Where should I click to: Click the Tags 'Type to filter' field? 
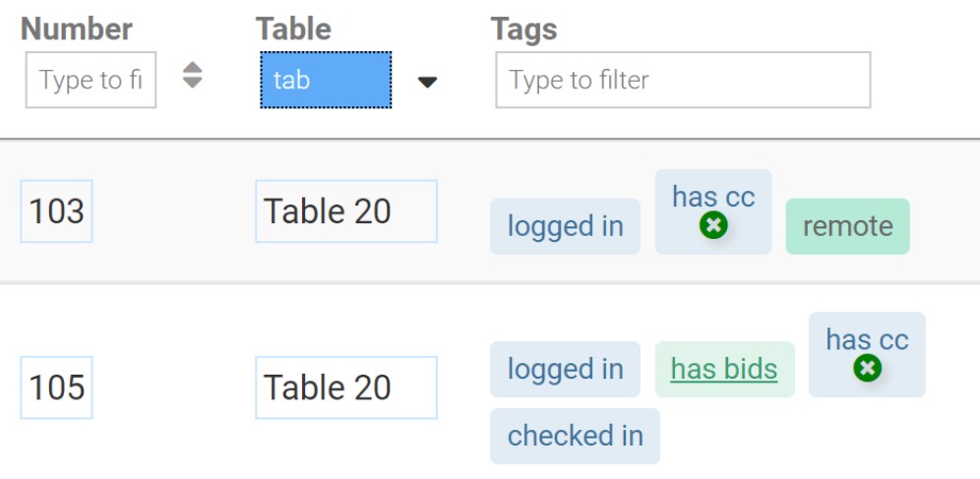[683, 80]
